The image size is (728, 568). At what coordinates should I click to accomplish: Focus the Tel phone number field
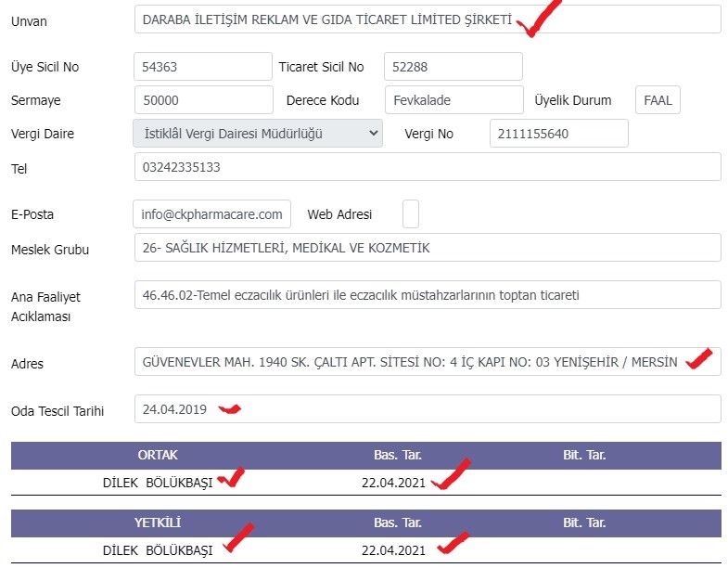click(428, 167)
